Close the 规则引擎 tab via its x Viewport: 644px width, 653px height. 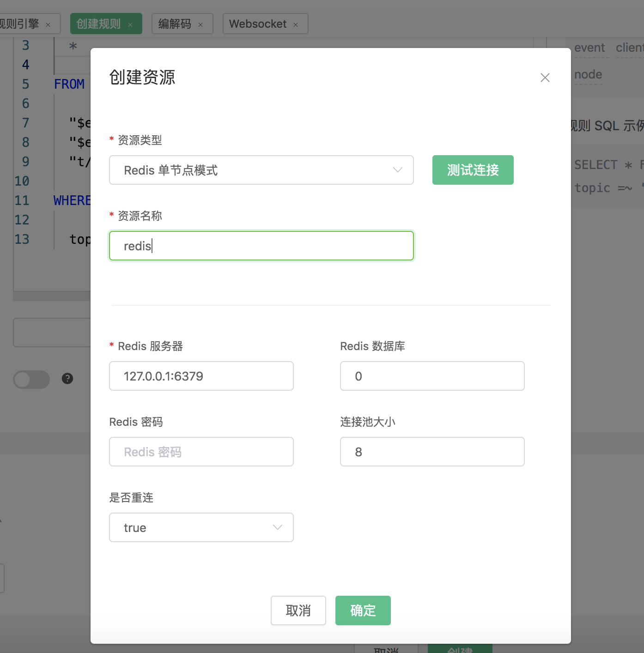[48, 25]
